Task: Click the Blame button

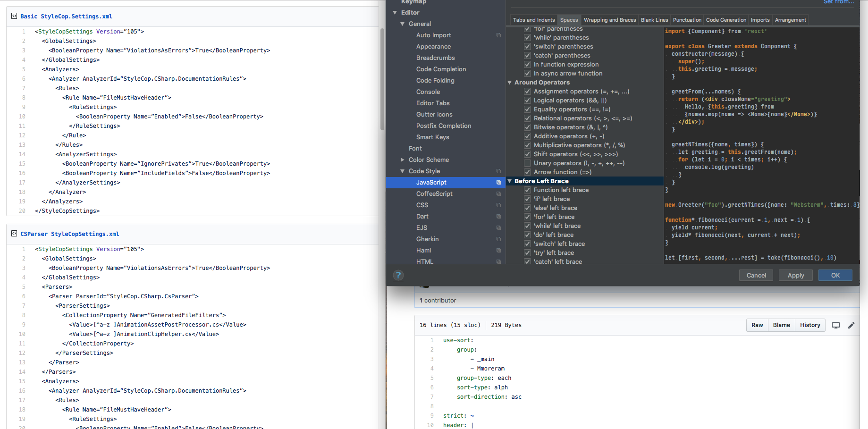Action: pyautogui.click(x=782, y=325)
